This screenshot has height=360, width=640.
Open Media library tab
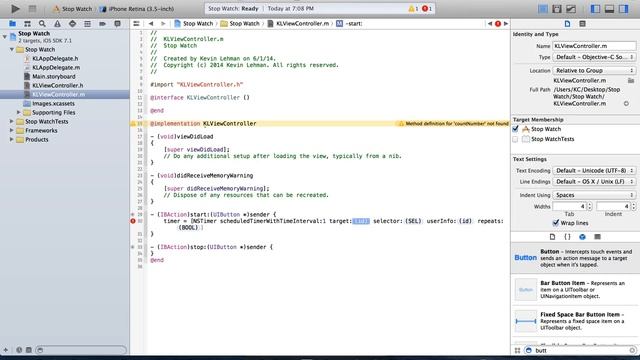click(x=598, y=237)
